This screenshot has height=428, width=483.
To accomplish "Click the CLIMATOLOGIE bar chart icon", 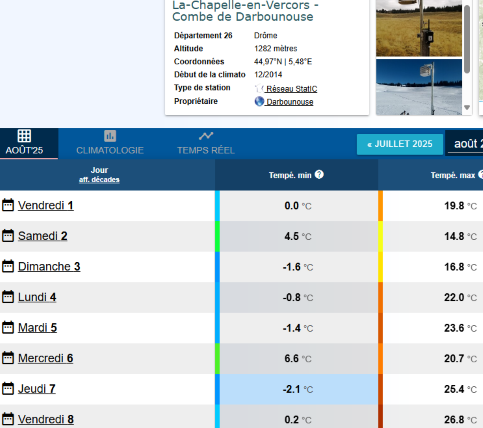I will coord(110,136).
